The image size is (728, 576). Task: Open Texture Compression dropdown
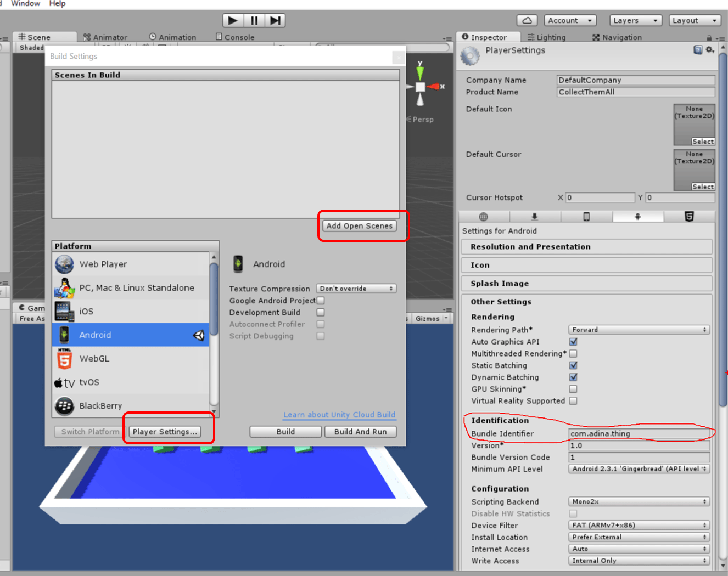click(x=356, y=289)
